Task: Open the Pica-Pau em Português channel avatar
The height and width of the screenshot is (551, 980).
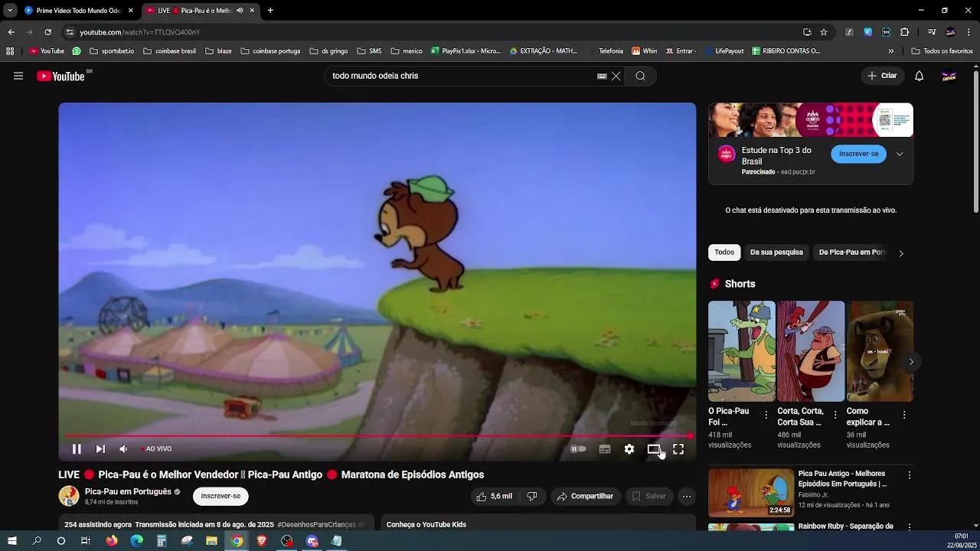Action: pos(69,496)
